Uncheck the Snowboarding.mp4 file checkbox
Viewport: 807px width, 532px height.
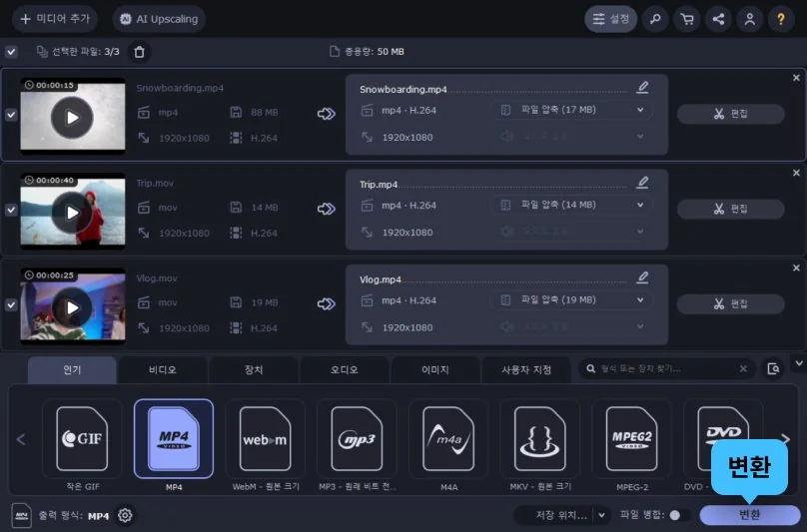click(11, 115)
